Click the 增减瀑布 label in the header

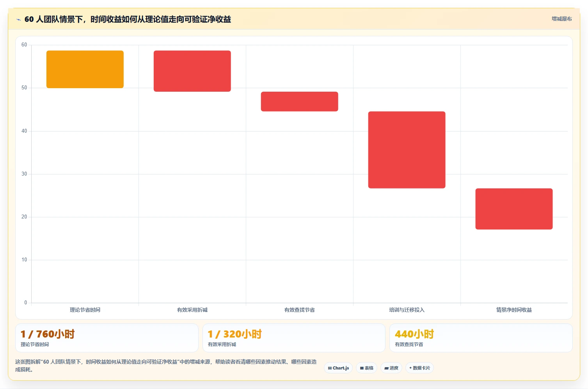561,19
